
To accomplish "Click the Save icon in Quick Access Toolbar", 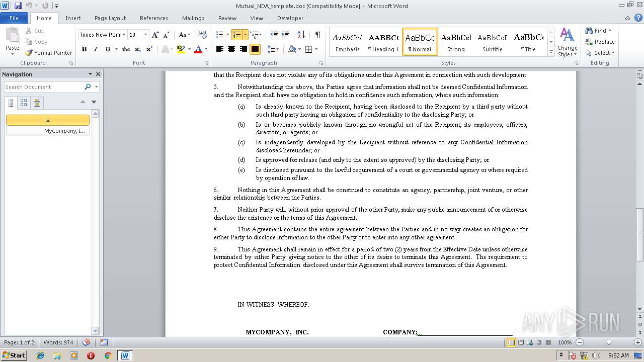I will click(18, 6).
